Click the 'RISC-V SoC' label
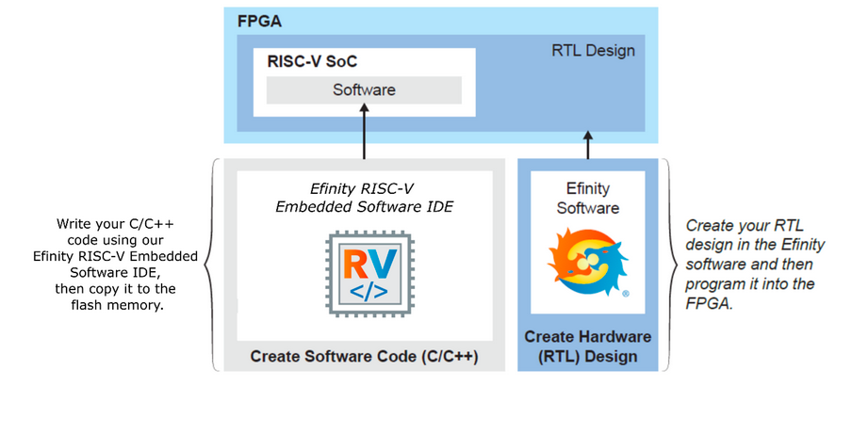Image resolution: width=868 pixels, height=434 pixels. (x=312, y=61)
